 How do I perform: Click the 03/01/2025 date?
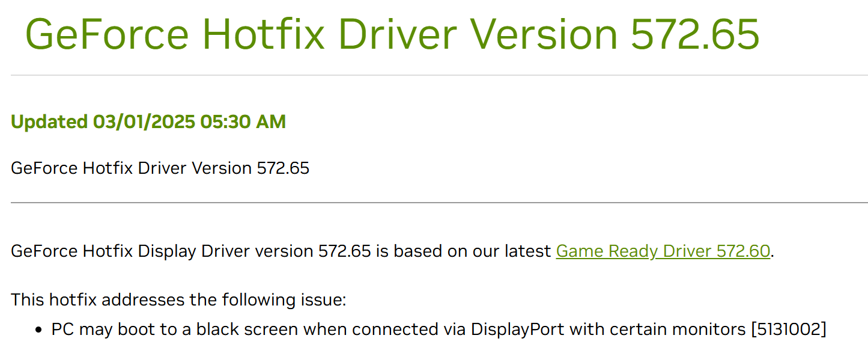point(144,122)
